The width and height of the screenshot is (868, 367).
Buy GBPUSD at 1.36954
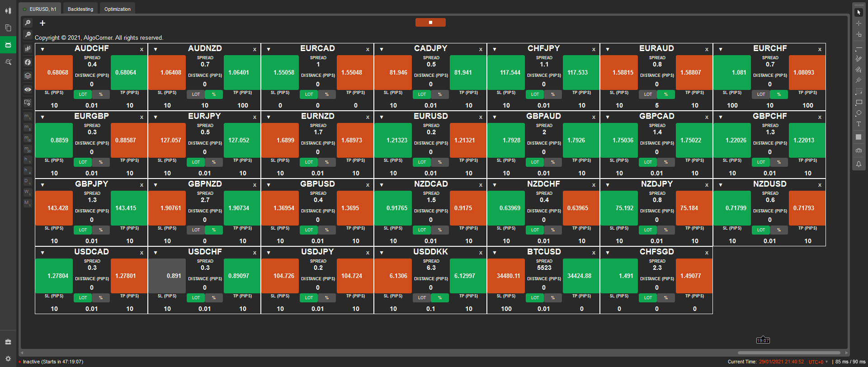[x=280, y=208]
